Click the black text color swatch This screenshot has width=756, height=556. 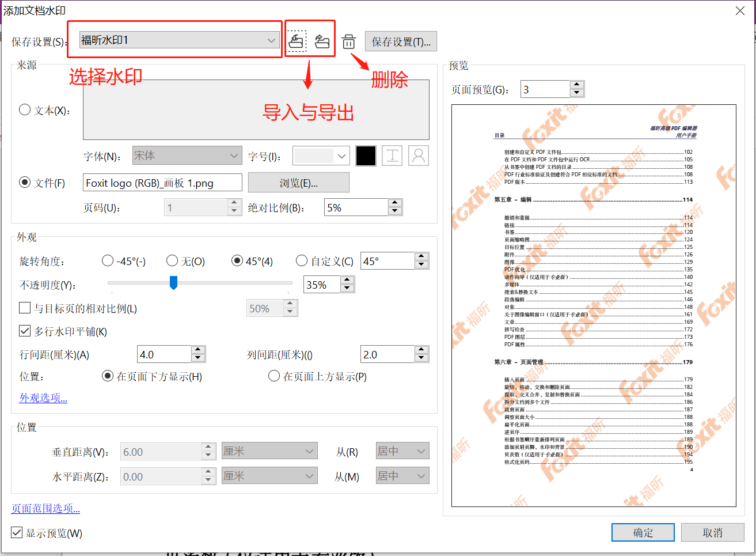pyautogui.click(x=366, y=156)
